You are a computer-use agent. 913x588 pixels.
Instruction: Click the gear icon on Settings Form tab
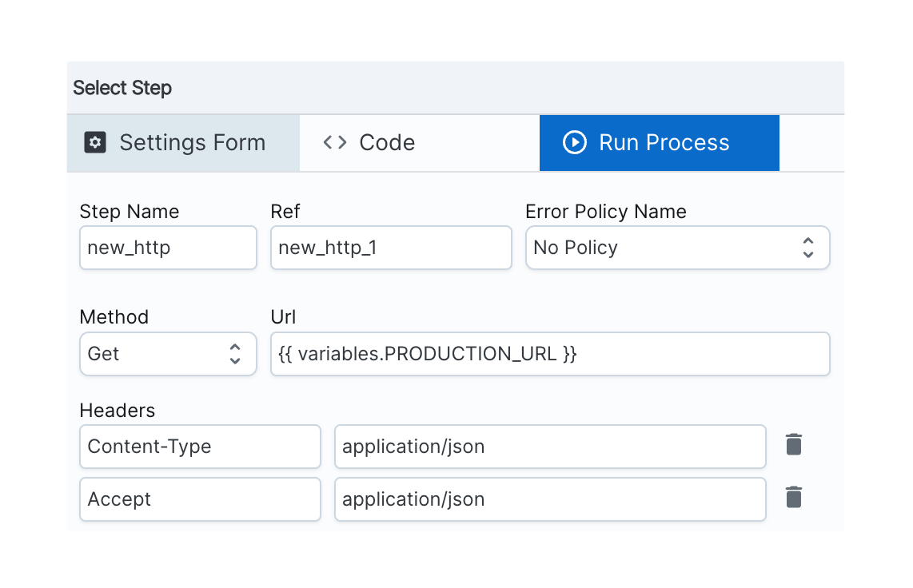pyautogui.click(x=95, y=143)
